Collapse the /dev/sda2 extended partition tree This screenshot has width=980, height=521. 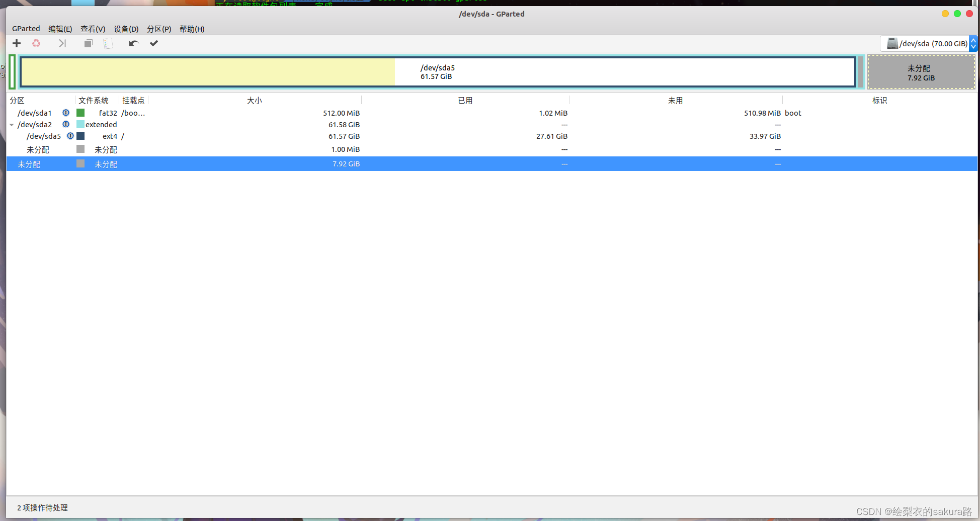pyautogui.click(x=12, y=125)
